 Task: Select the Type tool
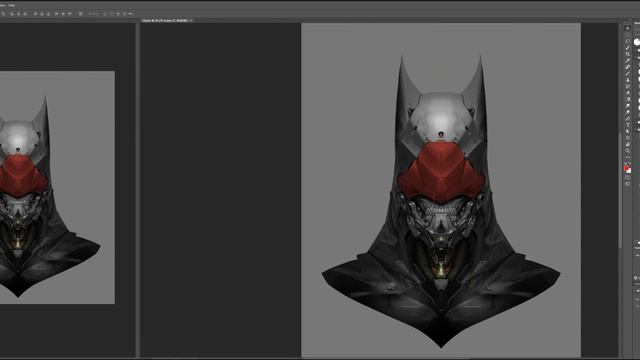627,125
